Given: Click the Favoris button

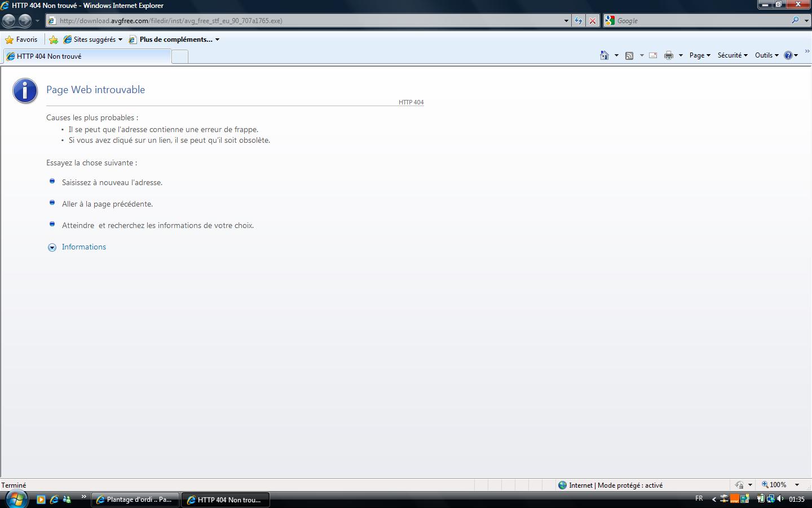Looking at the screenshot, I should [21, 40].
